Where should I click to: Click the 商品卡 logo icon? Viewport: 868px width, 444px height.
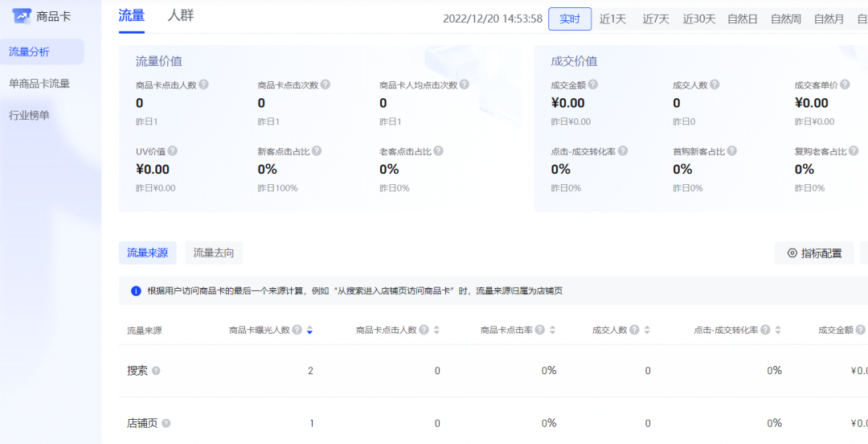(22, 15)
